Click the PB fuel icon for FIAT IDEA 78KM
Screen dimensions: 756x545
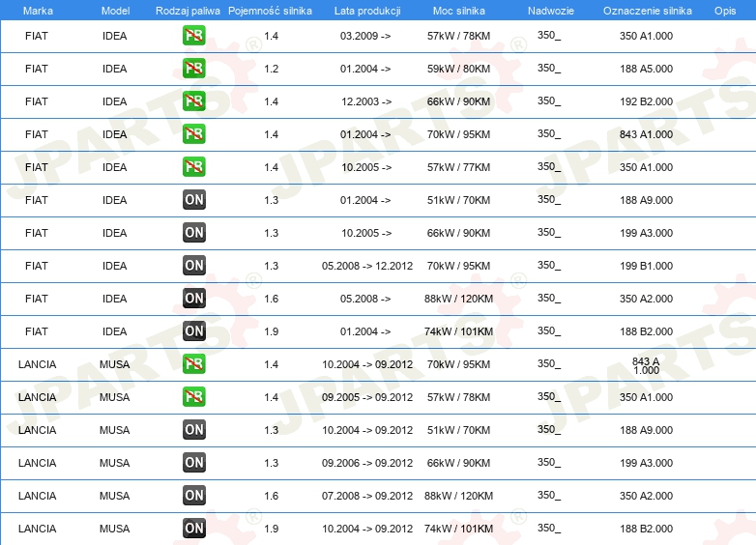(x=193, y=36)
